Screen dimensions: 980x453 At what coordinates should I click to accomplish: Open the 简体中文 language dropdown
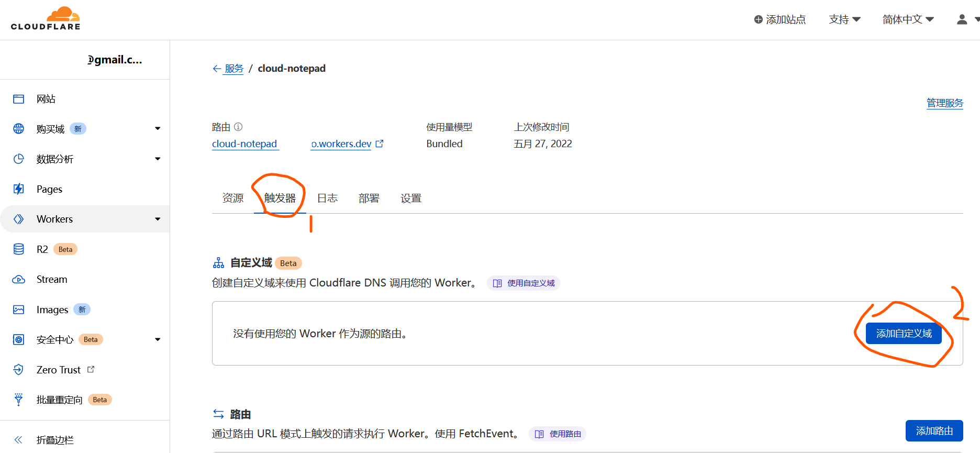908,19
